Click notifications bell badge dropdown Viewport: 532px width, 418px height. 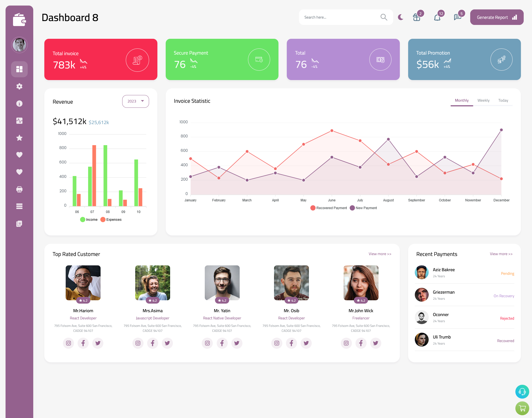(x=438, y=17)
